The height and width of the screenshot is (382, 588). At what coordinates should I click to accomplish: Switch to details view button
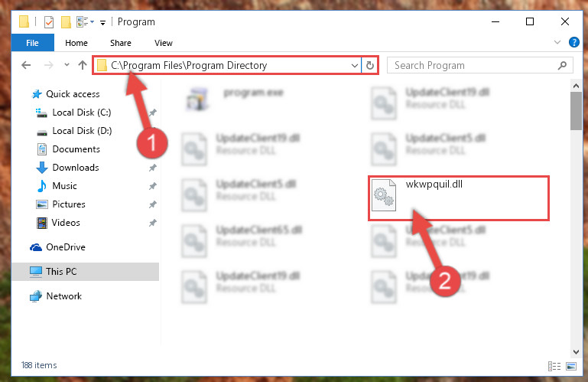(x=554, y=366)
